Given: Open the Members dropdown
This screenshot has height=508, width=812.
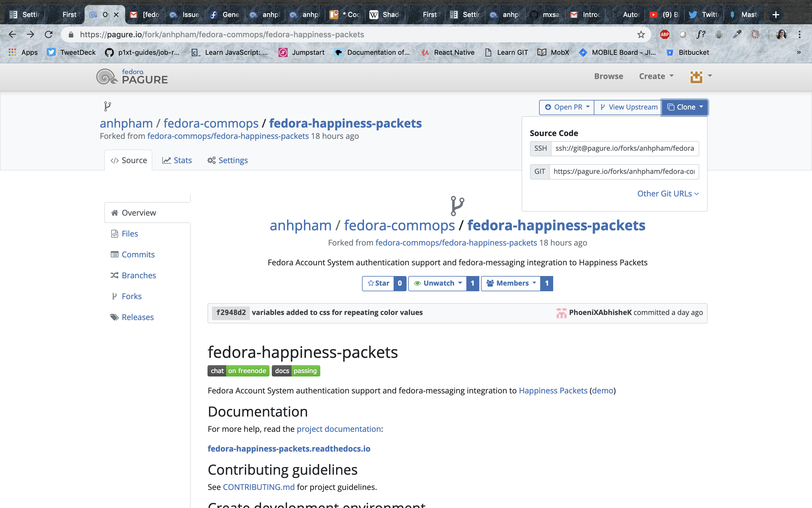Looking at the screenshot, I should (x=511, y=283).
